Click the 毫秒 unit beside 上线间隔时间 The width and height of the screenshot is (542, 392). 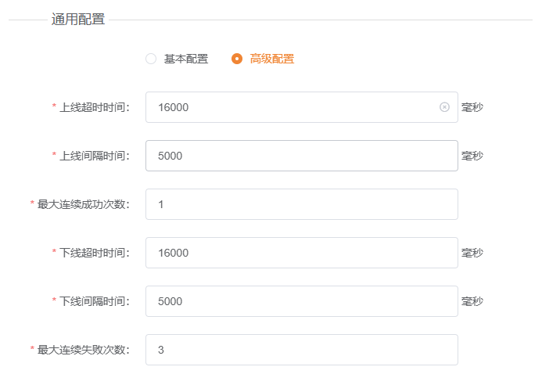tap(472, 156)
